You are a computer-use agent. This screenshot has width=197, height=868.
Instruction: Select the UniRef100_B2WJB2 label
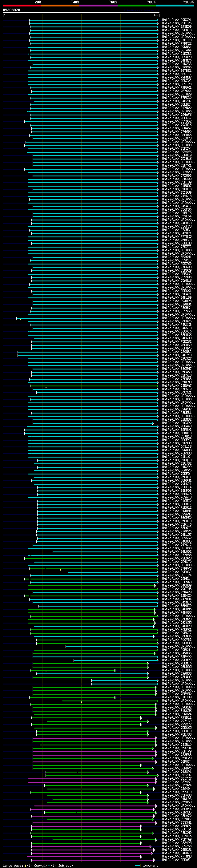point(176,463)
